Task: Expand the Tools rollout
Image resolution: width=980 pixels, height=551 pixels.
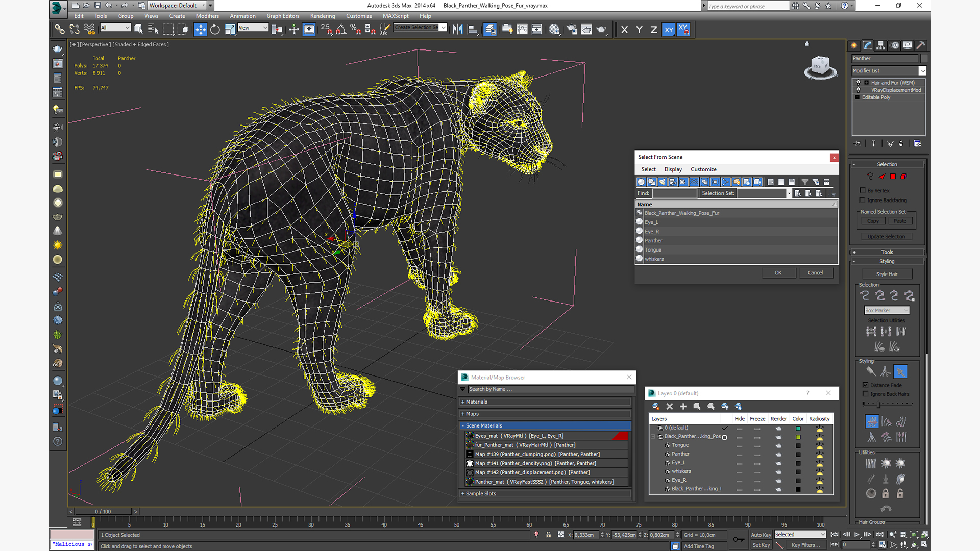Action: pyautogui.click(x=887, y=252)
